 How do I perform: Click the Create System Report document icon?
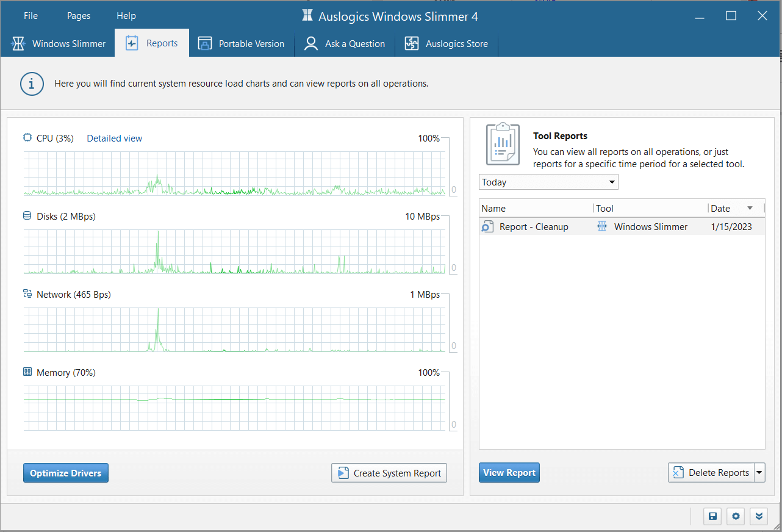point(343,473)
